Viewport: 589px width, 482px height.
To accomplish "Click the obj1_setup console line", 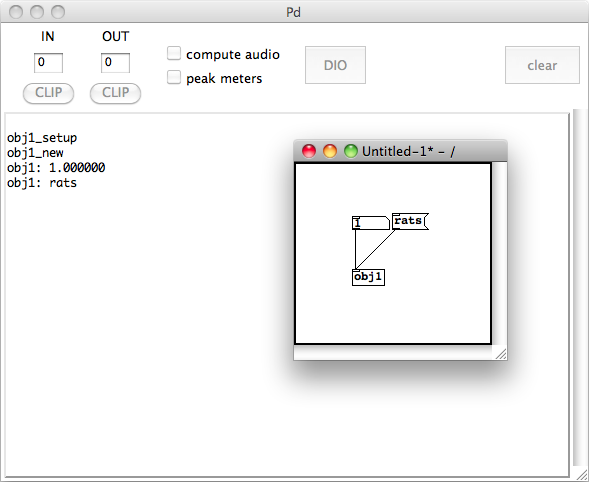I will (x=42, y=138).
